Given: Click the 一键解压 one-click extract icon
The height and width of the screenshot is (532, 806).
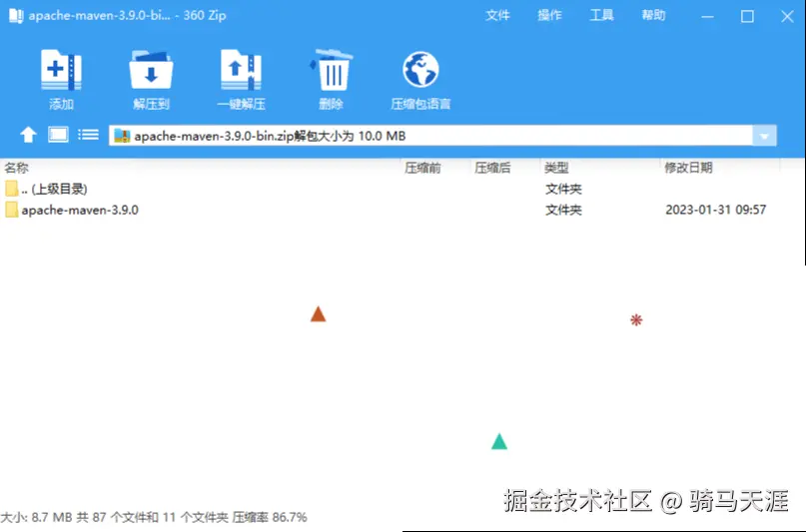Looking at the screenshot, I should pos(241,70).
